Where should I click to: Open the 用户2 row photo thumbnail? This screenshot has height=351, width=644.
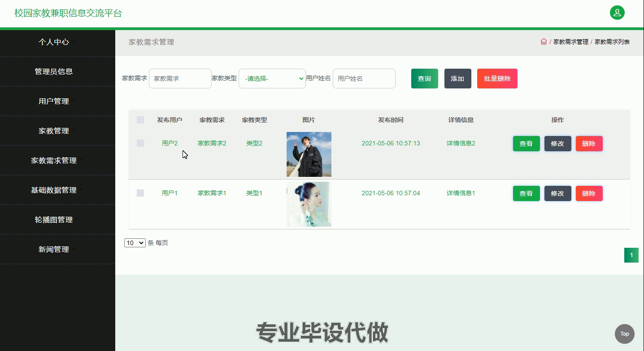point(309,154)
